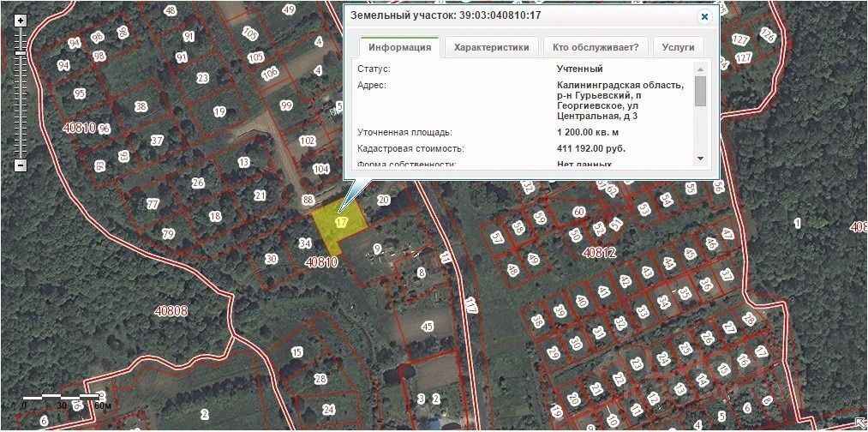
Task: Select parcel label 104 on the map
Action: click(x=321, y=169)
